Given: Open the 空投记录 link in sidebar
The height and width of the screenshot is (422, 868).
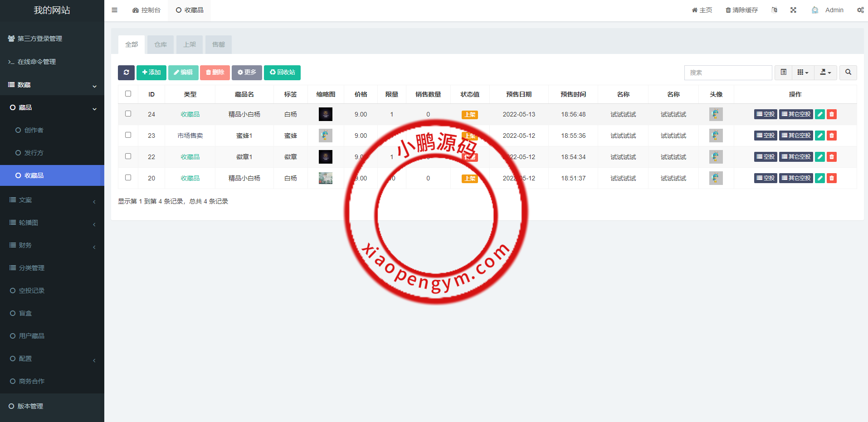Looking at the screenshot, I should (x=31, y=291).
